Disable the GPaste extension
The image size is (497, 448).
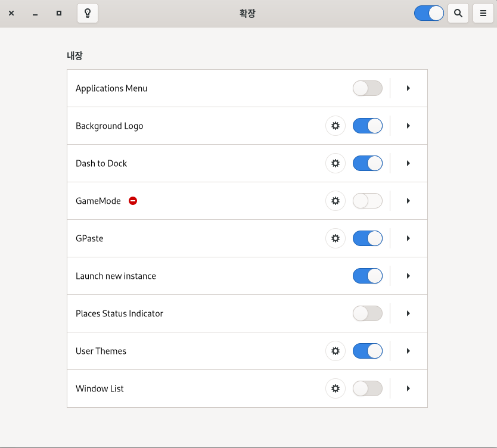point(367,238)
